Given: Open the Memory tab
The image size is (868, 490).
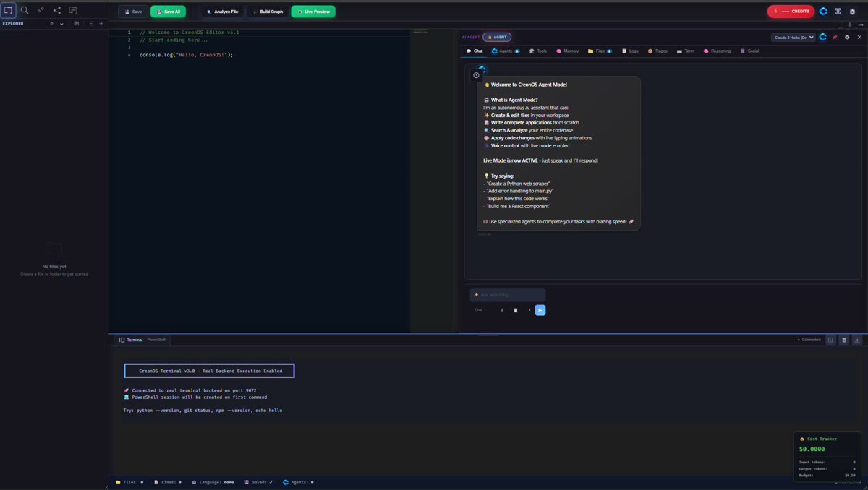Looking at the screenshot, I should pyautogui.click(x=568, y=51).
